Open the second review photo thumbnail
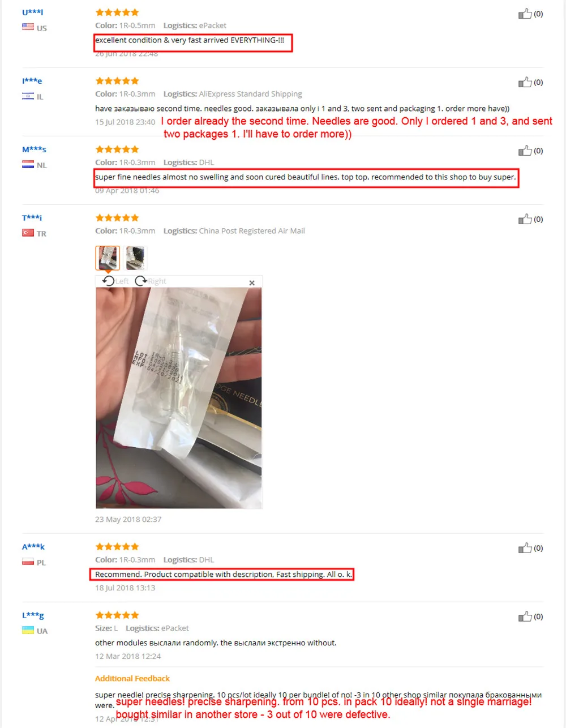Image resolution: width=566 pixels, height=728 pixels. click(136, 258)
